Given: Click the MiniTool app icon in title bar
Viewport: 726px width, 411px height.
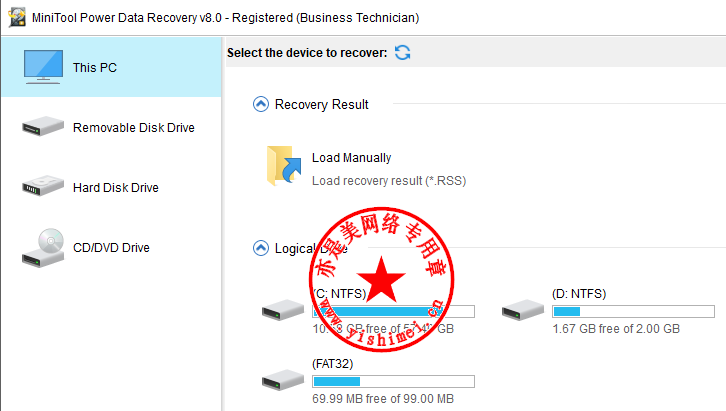Looking at the screenshot, I should point(17,17).
